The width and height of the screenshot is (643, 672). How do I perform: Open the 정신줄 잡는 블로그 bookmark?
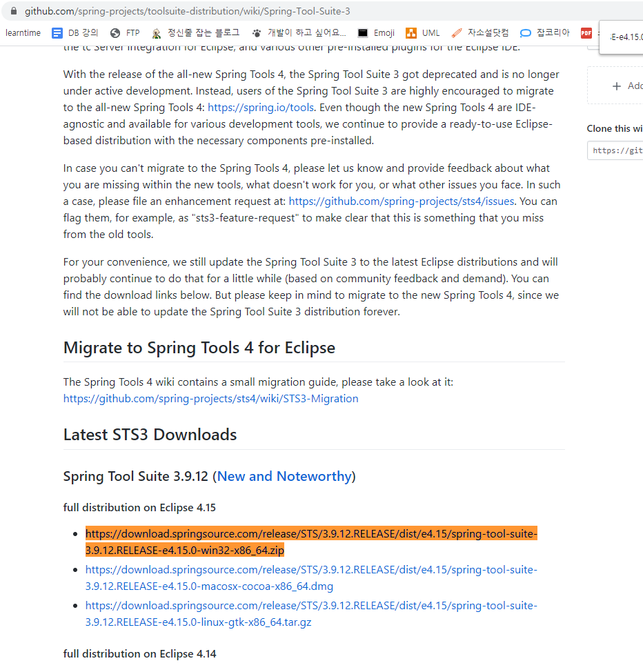point(195,33)
